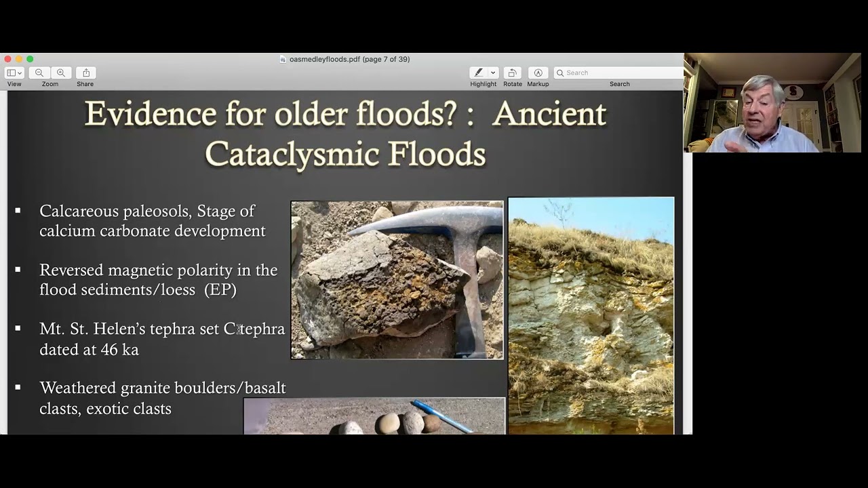Screen dimensions: 868x488
Task: Show the Markup toolbar
Action: coord(538,73)
